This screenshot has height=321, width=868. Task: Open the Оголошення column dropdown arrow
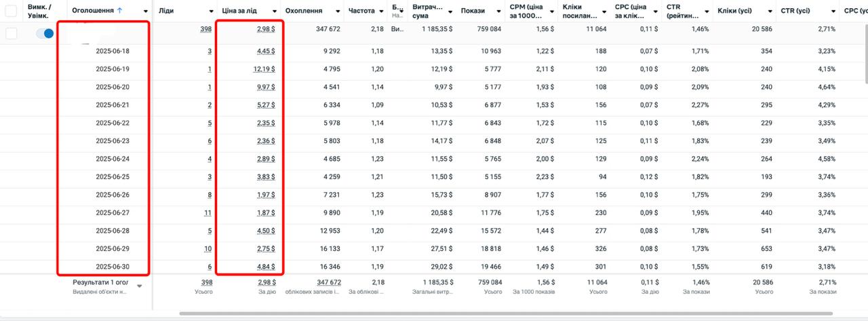[146, 12]
